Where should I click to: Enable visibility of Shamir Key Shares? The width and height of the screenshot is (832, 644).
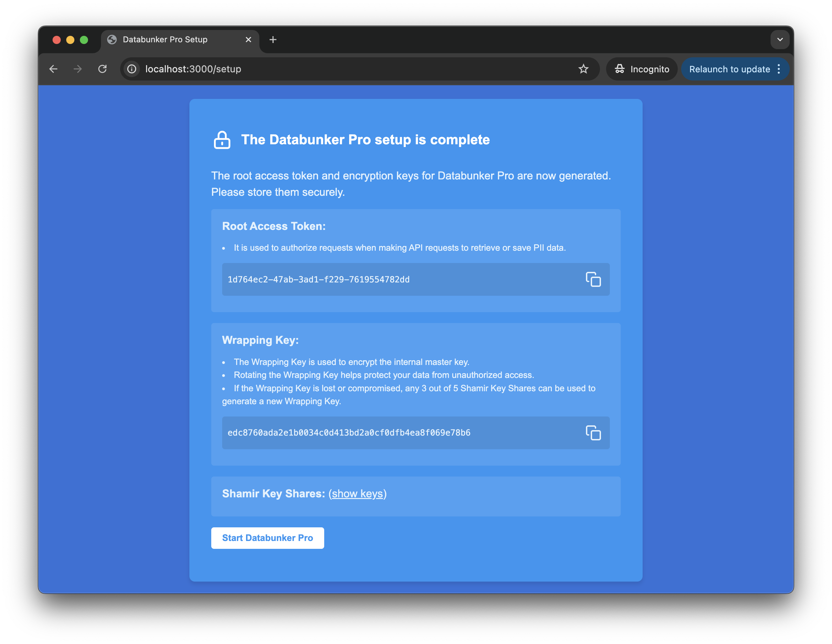[x=358, y=494]
